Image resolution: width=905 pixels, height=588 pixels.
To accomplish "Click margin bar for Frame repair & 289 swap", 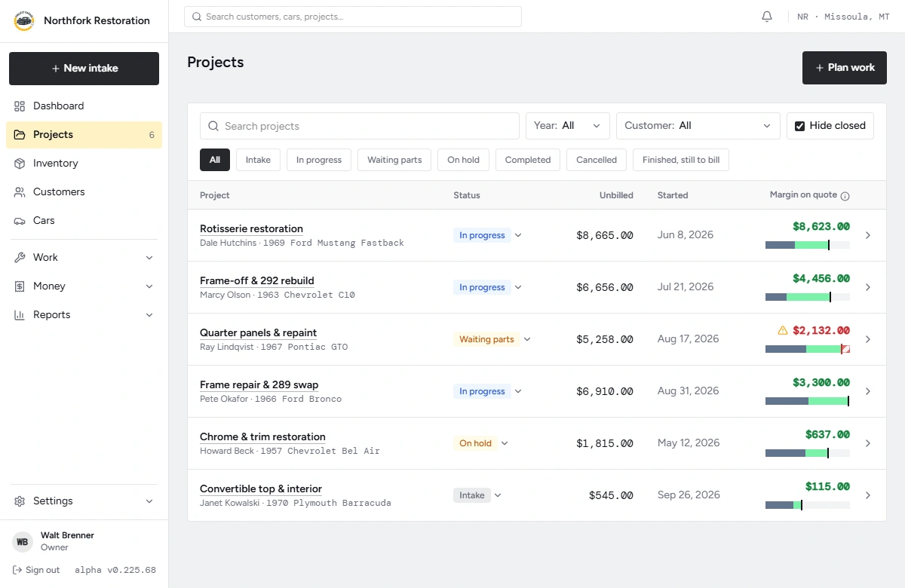I will pos(808,401).
